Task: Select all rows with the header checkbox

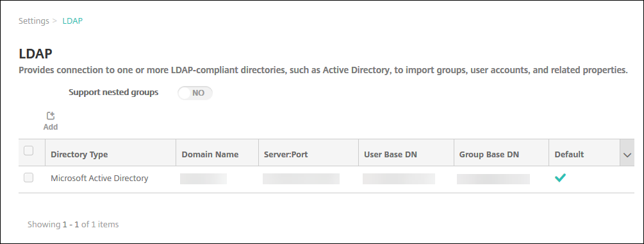Action: 28,151
